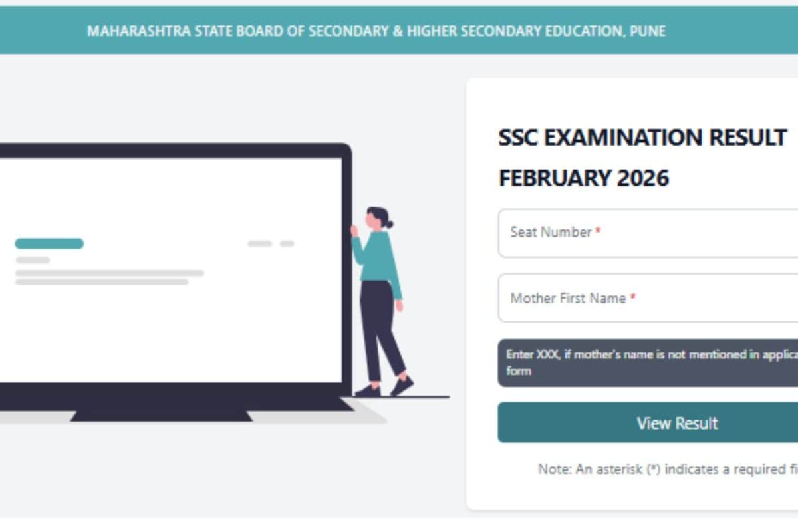This screenshot has height=532, width=798.
Task: Click the asterisk required field note
Action: click(668, 469)
